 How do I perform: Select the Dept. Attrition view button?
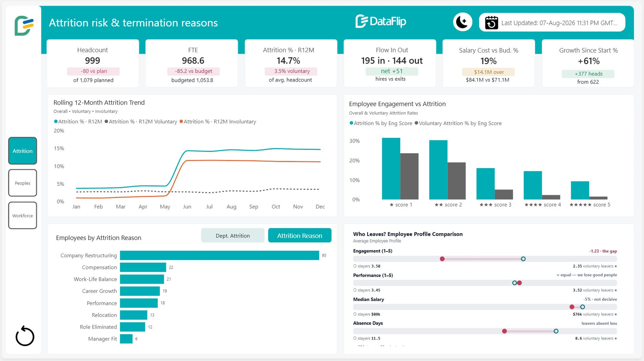coord(233,235)
